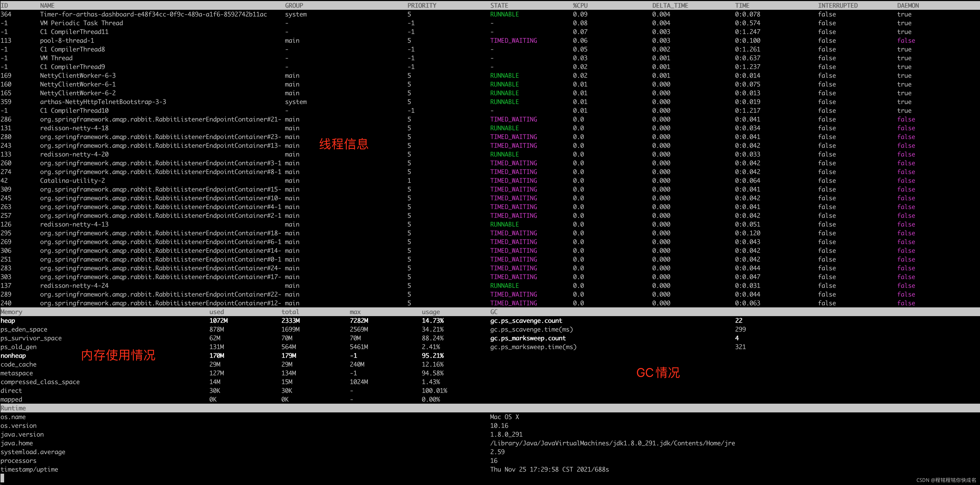
Task: Click the red 线程信息 annotation text
Action: [344, 144]
